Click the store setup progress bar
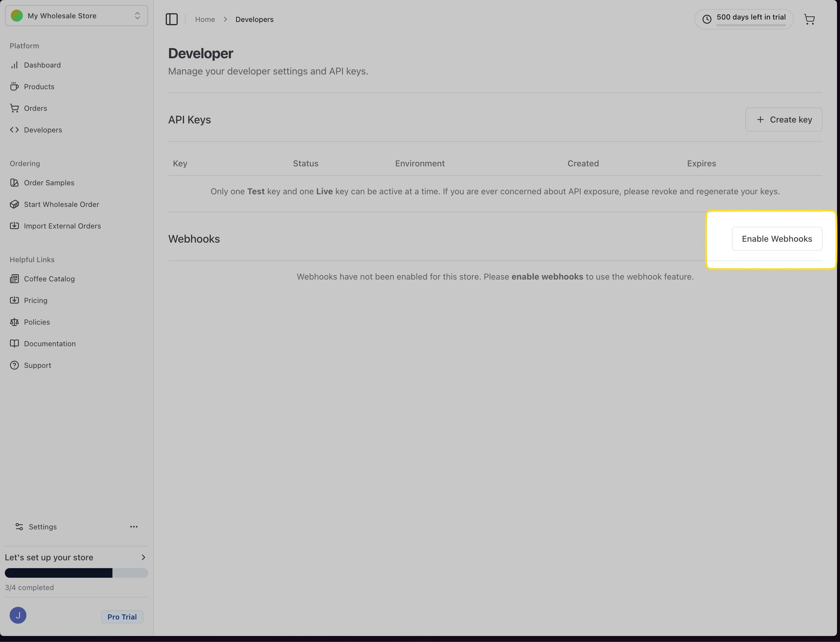Viewport: 840px width, 642px height. pos(76,573)
